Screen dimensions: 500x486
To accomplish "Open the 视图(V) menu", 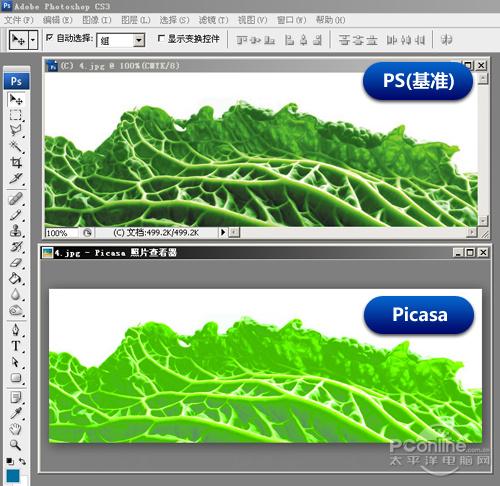I will tap(252, 20).
